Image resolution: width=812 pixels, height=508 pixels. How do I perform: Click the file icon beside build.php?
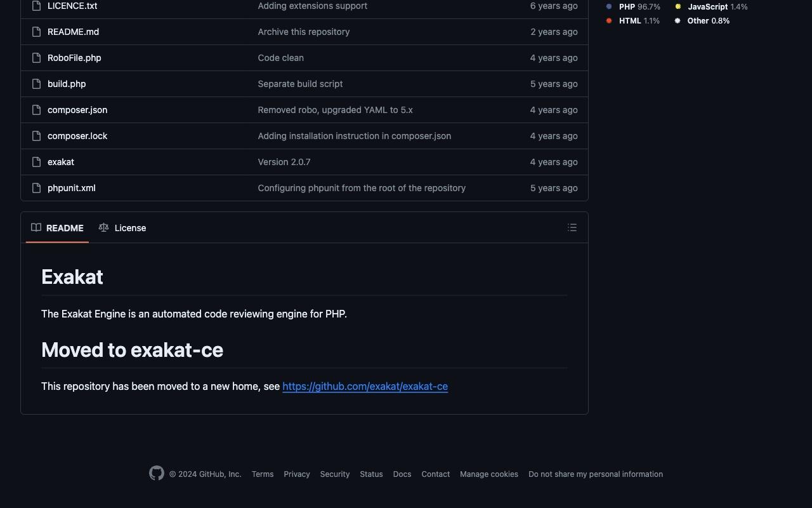point(37,84)
